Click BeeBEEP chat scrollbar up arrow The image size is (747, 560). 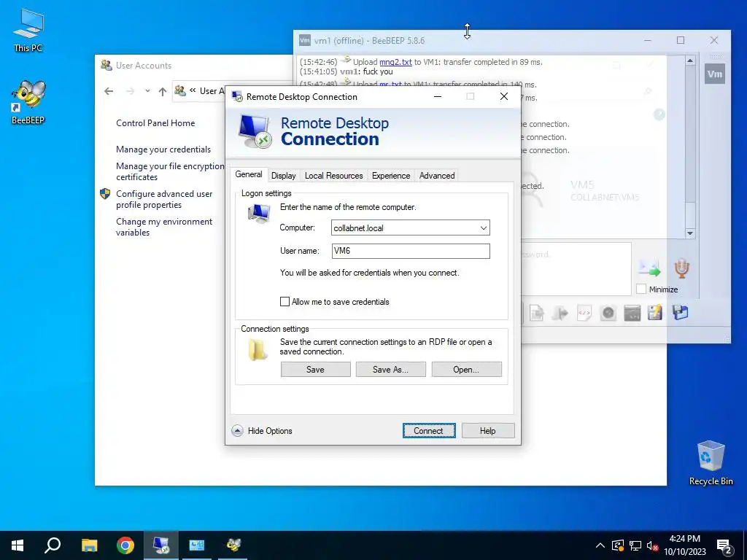(690, 61)
